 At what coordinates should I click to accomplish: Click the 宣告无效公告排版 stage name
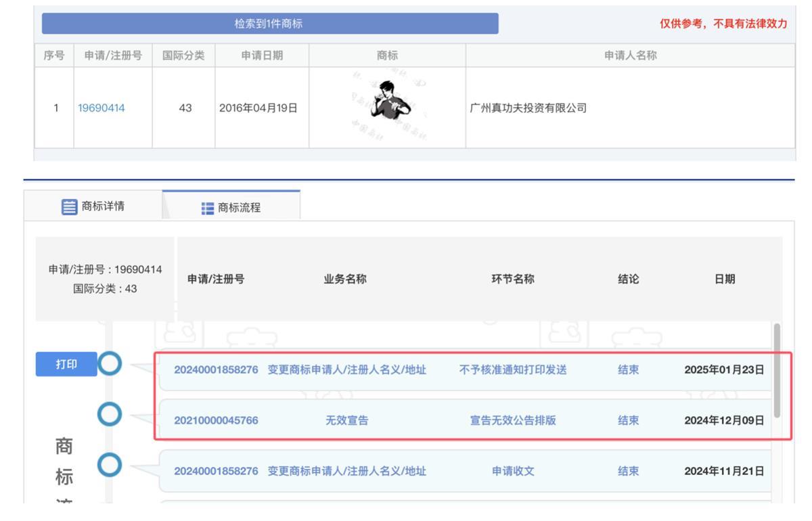513,420
